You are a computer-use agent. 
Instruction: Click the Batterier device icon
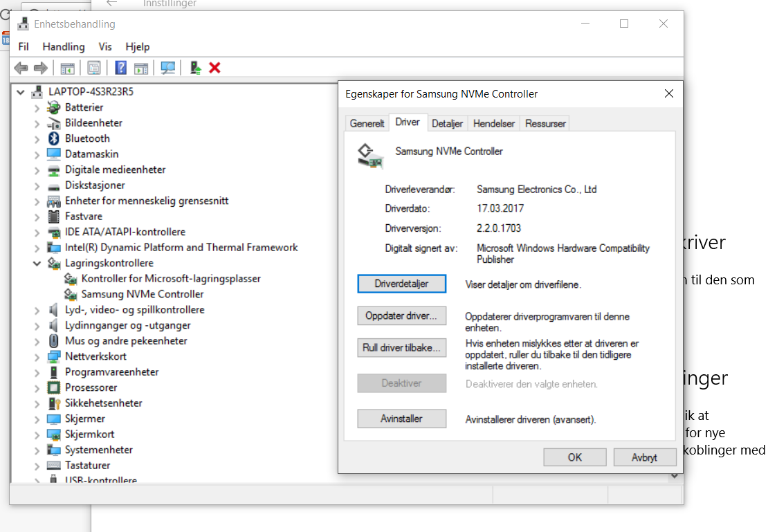(53, 107)
